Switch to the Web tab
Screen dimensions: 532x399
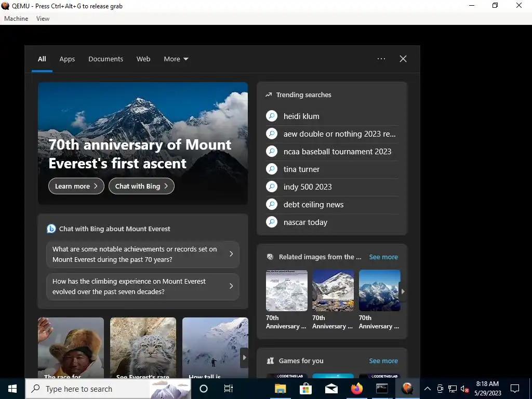143,59
